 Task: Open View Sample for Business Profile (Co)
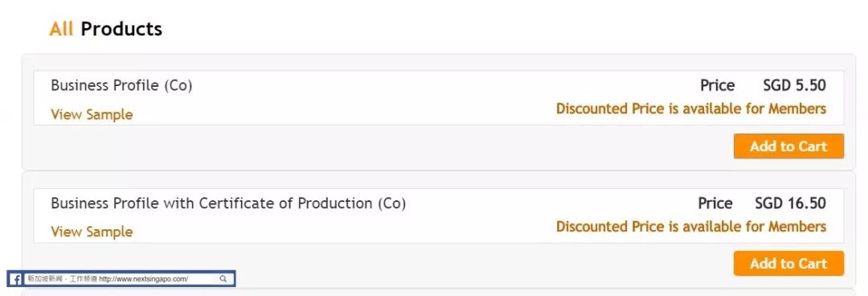pos(92,115)
